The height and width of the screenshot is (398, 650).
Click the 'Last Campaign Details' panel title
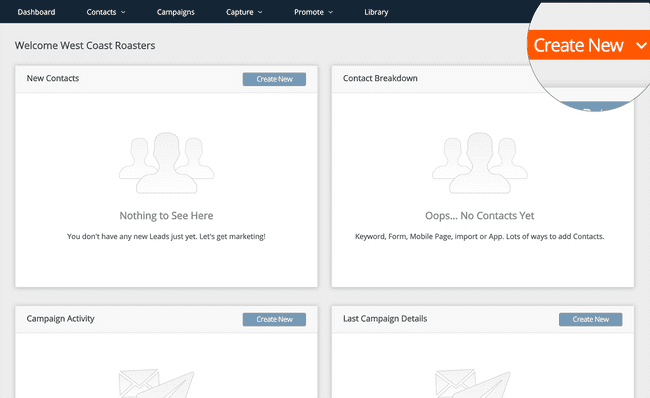pos(385,318)
